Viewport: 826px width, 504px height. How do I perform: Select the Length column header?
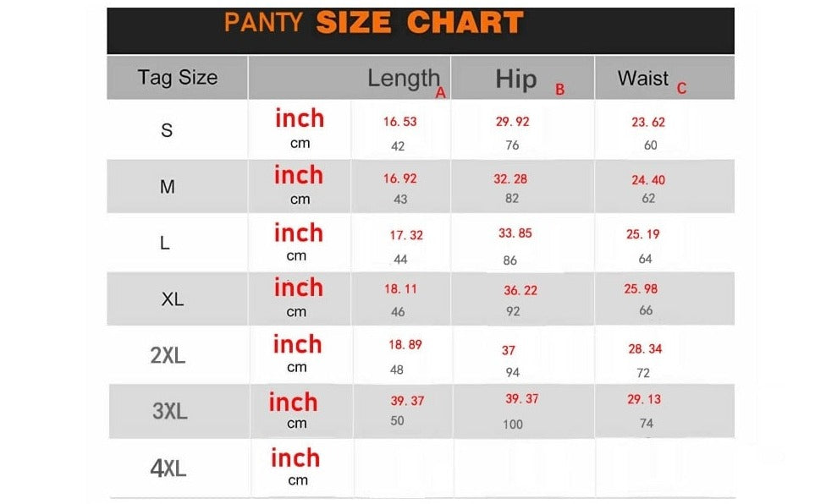[x=403, y=79]
